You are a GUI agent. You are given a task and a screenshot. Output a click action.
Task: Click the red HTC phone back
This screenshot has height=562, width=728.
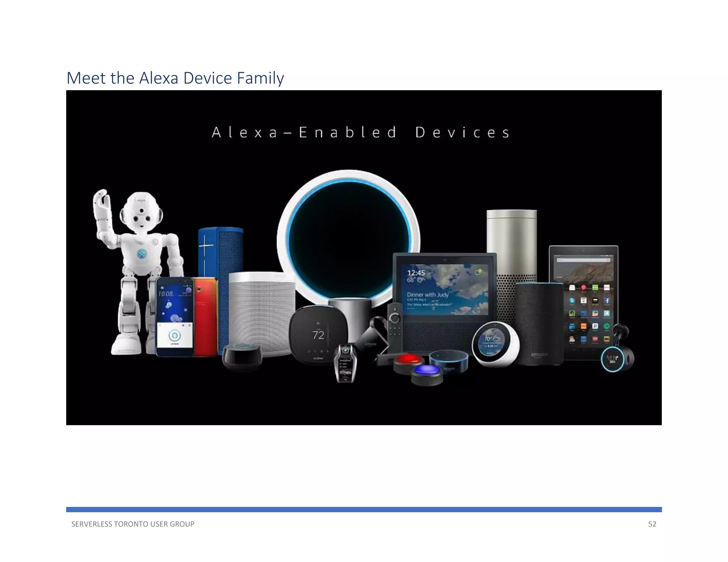pyautogui.click(x=206, y=316)
